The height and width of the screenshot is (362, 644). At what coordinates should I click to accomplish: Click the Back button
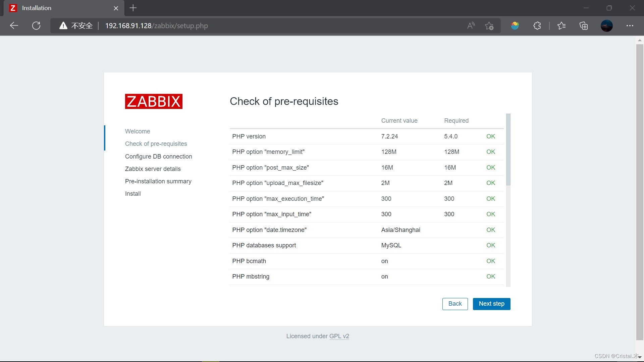point(455,304)
